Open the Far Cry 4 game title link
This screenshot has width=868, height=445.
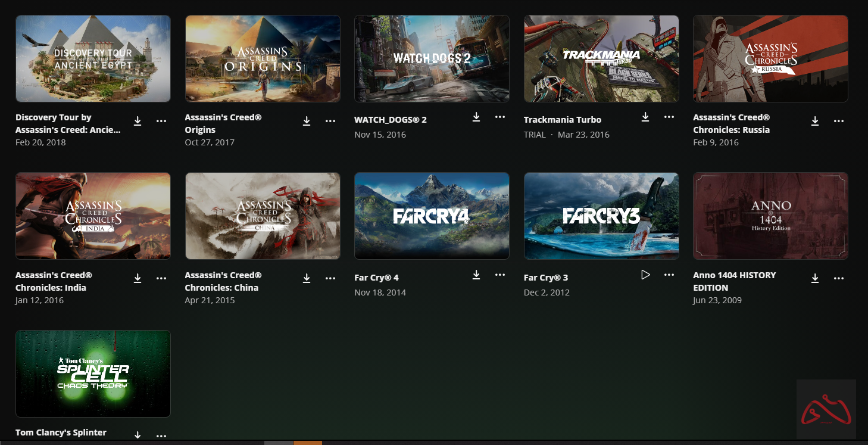tap(376, 277)
